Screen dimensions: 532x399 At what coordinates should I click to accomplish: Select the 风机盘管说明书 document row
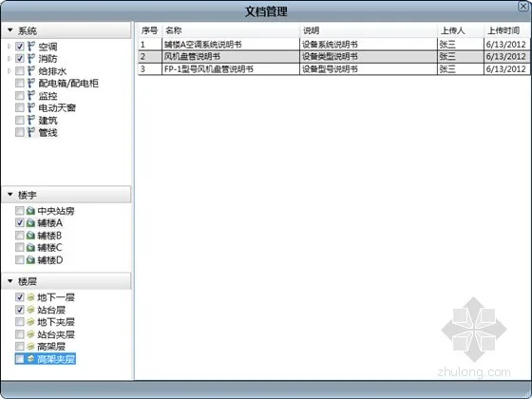point(333,56)
